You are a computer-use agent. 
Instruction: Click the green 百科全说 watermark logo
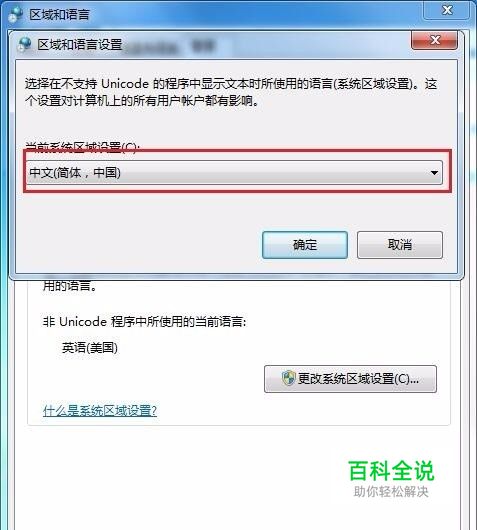click(x=391, y=471)
